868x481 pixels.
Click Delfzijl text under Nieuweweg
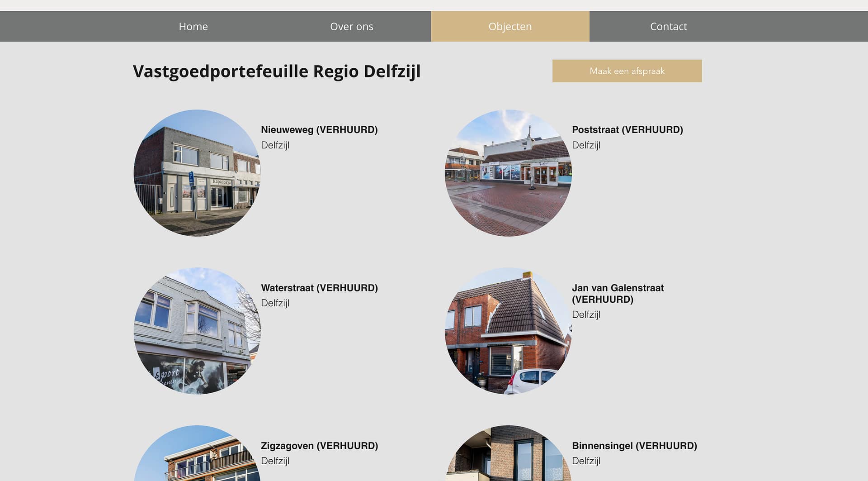coord(275,145)
